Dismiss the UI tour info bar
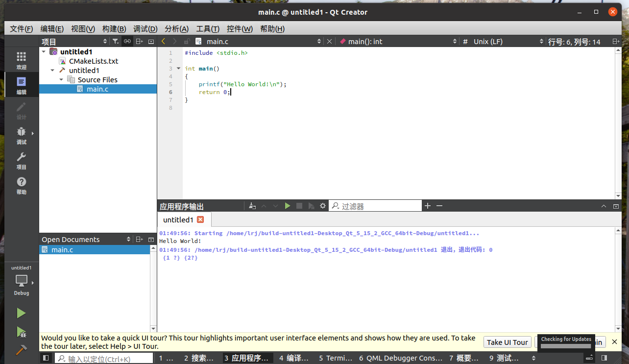 615,342
